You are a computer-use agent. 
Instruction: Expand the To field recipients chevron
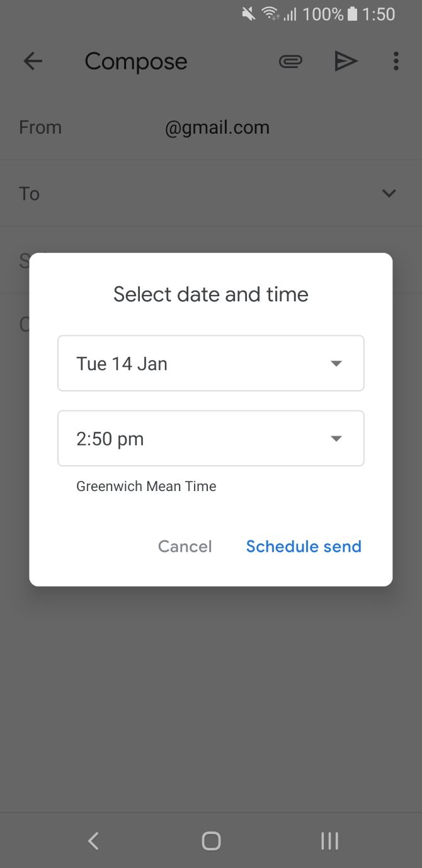point(389,194)
